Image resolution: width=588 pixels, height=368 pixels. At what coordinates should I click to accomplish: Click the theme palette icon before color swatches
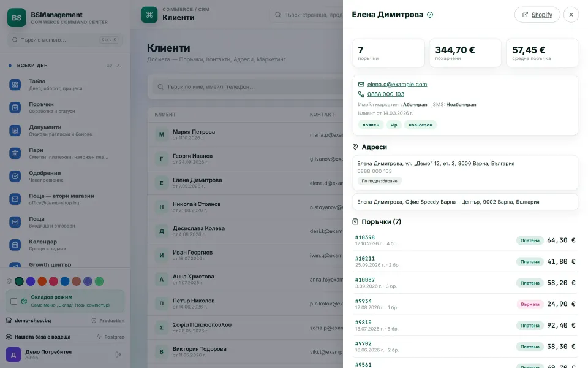[9, 282]
